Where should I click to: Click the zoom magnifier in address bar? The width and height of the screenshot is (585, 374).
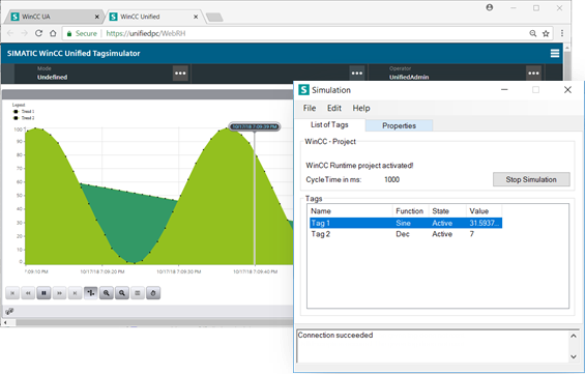pos(533,34)
